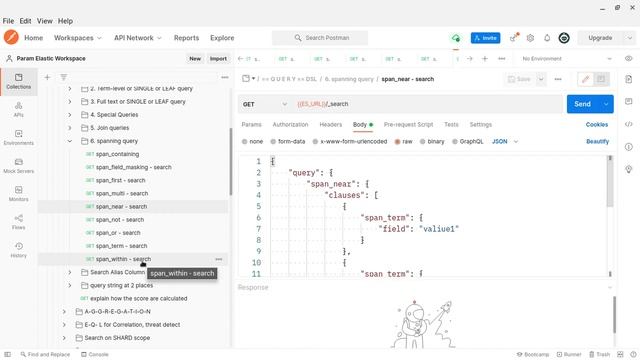Open span_within row three-dot options

[219, 259]
